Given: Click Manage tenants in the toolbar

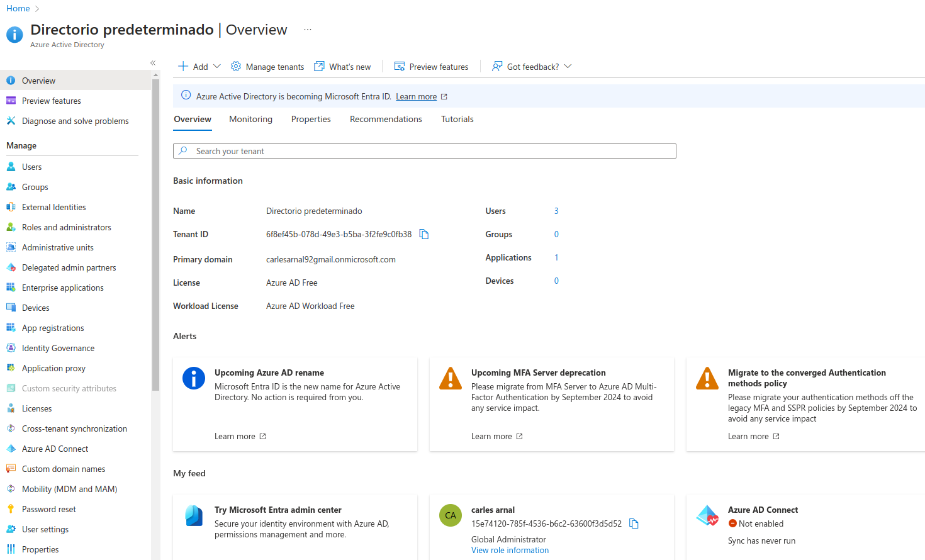Looking at the screenshot, I should point(267,67).
